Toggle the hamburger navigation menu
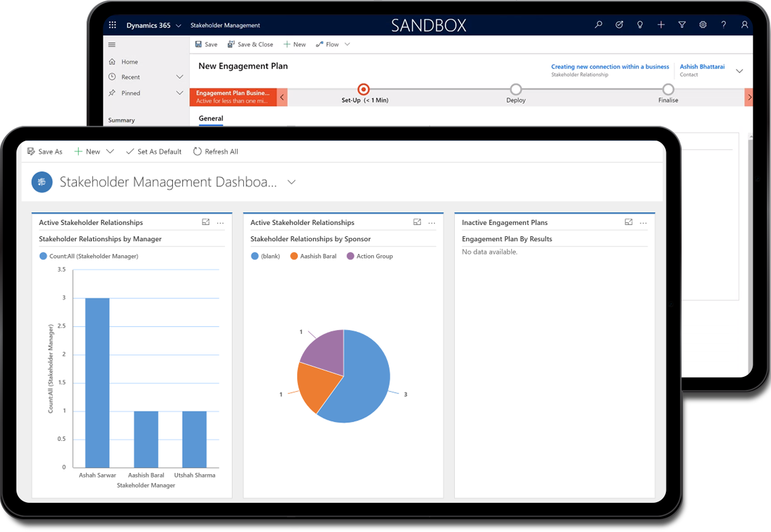771x532 pixels. tap(112, 45)
